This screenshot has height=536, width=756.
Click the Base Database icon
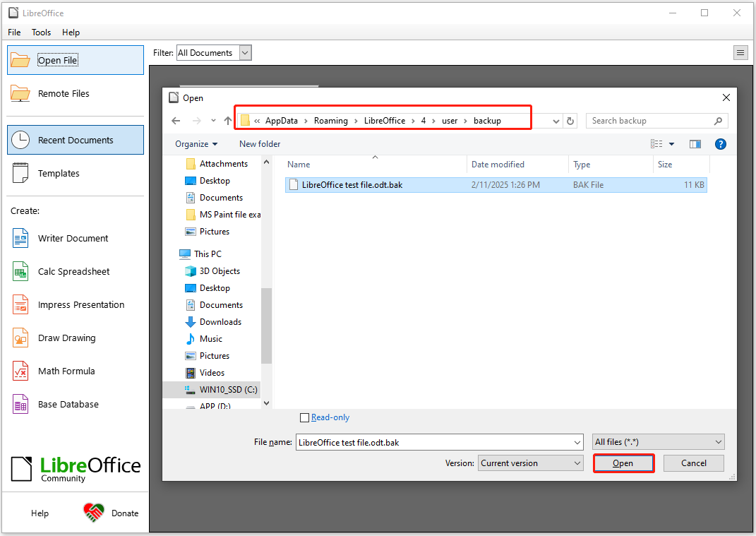click(x=20, y=405)
